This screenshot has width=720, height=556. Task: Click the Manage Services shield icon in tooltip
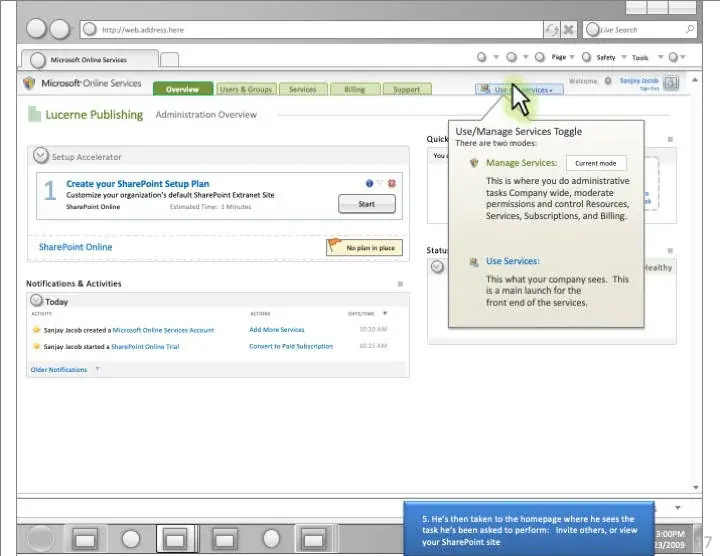474,163
